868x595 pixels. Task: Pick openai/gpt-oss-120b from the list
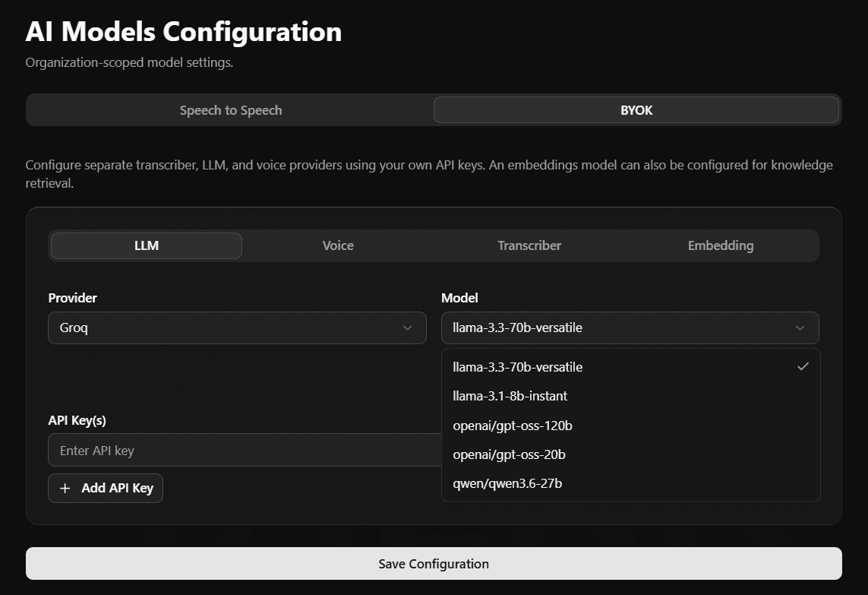click(x=630, y=426)
